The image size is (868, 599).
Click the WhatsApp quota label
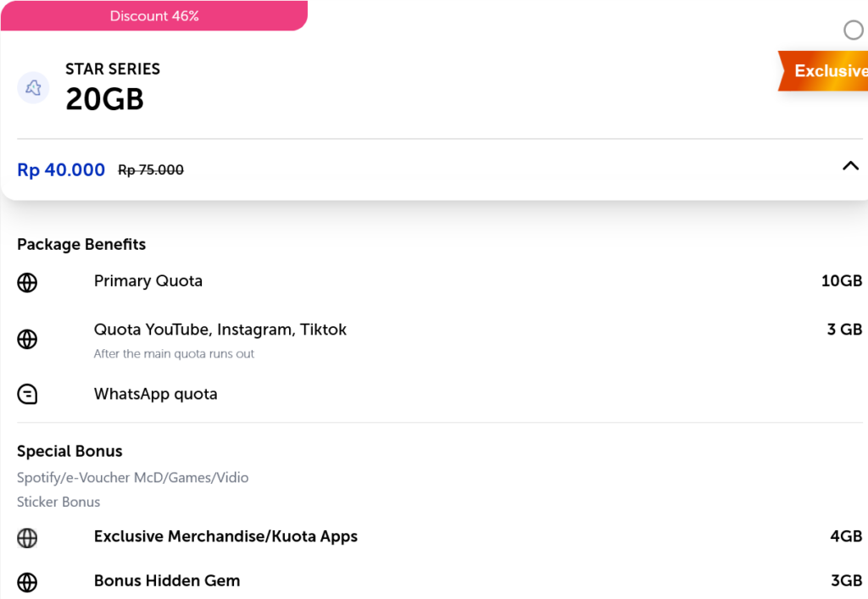point(156,394)
